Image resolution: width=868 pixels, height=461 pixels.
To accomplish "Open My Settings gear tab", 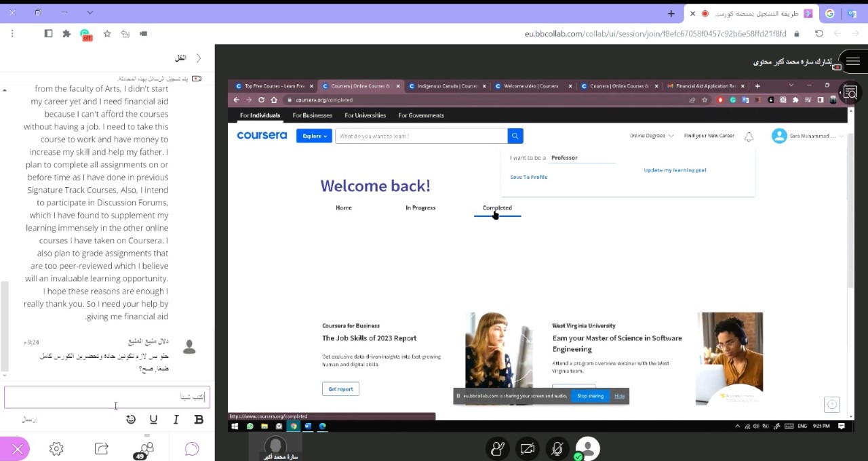I will (x=56, y=448).
